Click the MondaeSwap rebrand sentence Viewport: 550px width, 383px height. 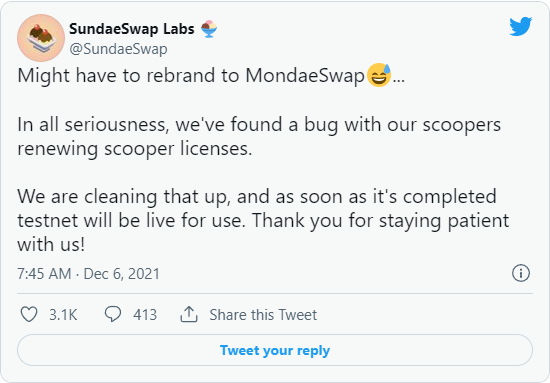tap(211, 75)
